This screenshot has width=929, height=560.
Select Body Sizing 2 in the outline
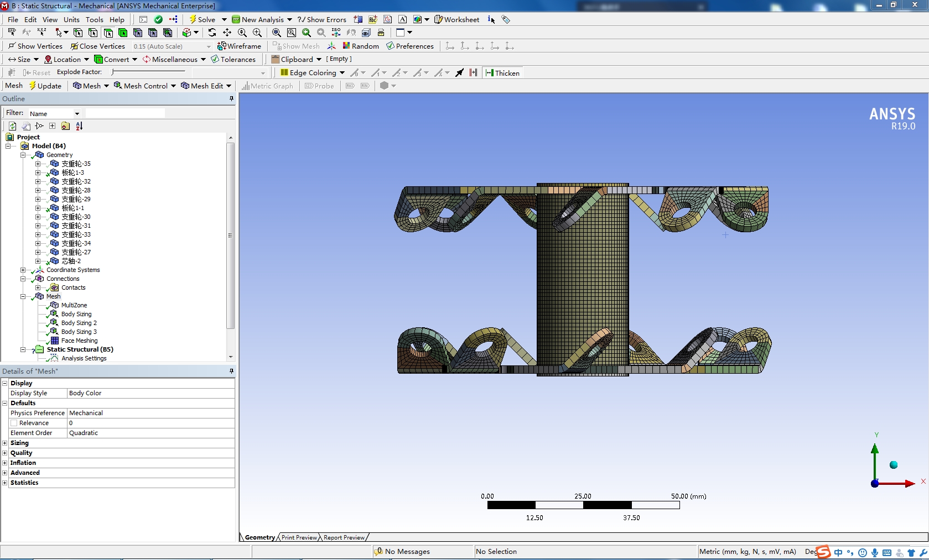[79, 323]
